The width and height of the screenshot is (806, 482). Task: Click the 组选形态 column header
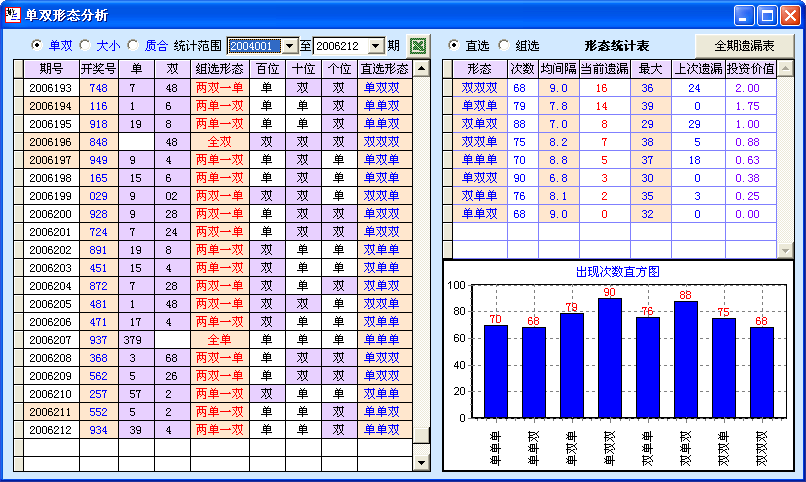click(220, 68)
